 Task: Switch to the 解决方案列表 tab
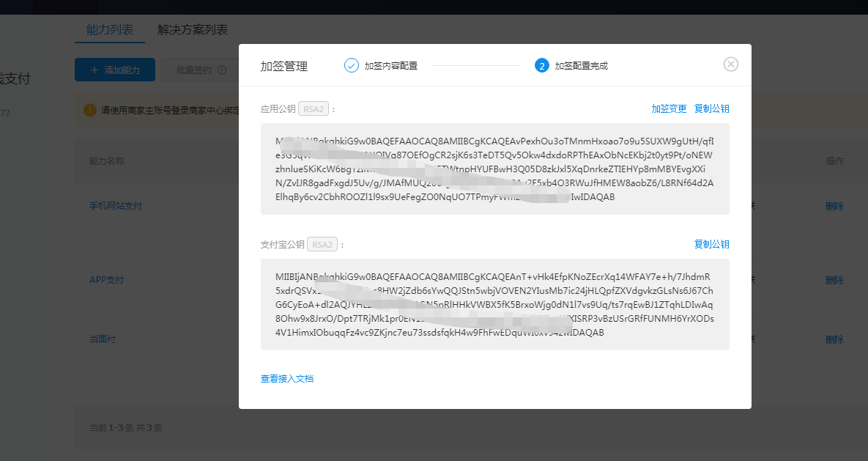coord(193,30)
